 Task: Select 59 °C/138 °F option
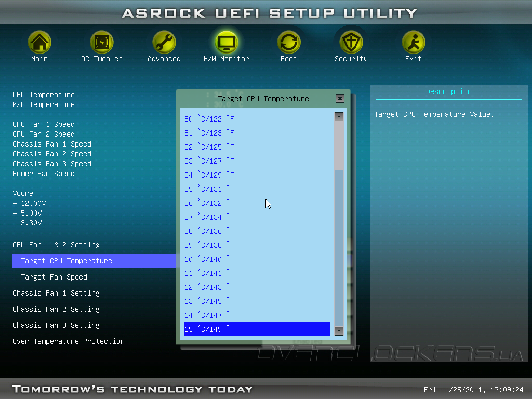(x=257, y=245)
